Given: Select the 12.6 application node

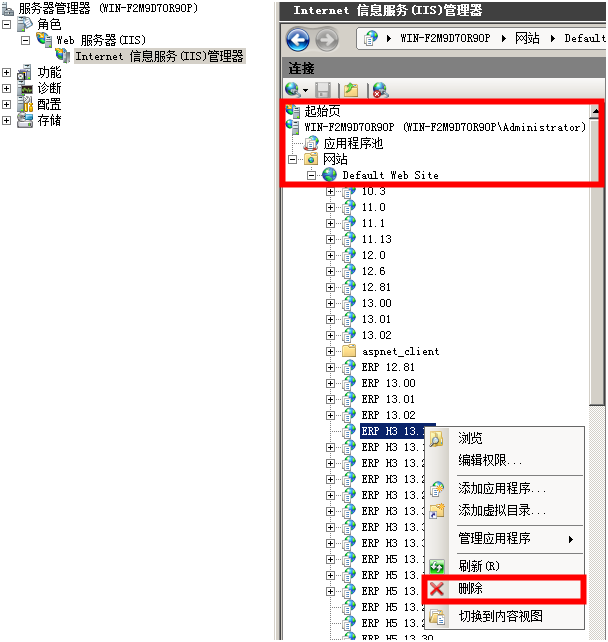Looking at the screenshot, I should pyautogui.click(x=373, y=271).
